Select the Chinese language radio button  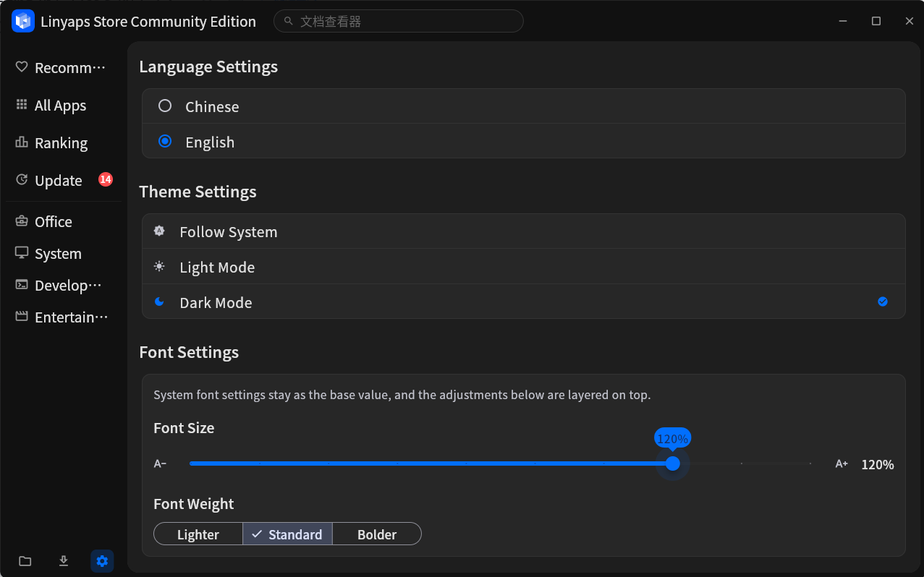165,106
